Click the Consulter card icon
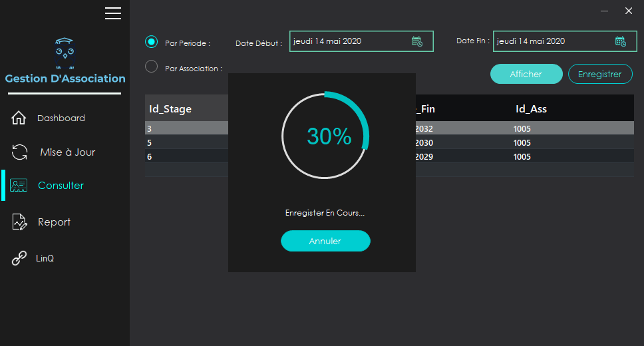Viewport: 644px width, 346px height. (x=19, y=186)
